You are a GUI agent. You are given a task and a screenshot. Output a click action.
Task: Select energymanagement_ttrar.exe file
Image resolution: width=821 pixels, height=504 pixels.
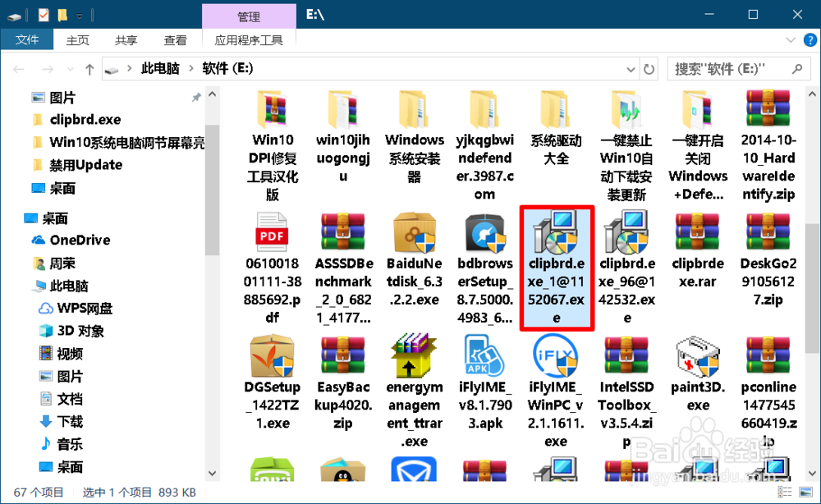[x=414, y=392]
